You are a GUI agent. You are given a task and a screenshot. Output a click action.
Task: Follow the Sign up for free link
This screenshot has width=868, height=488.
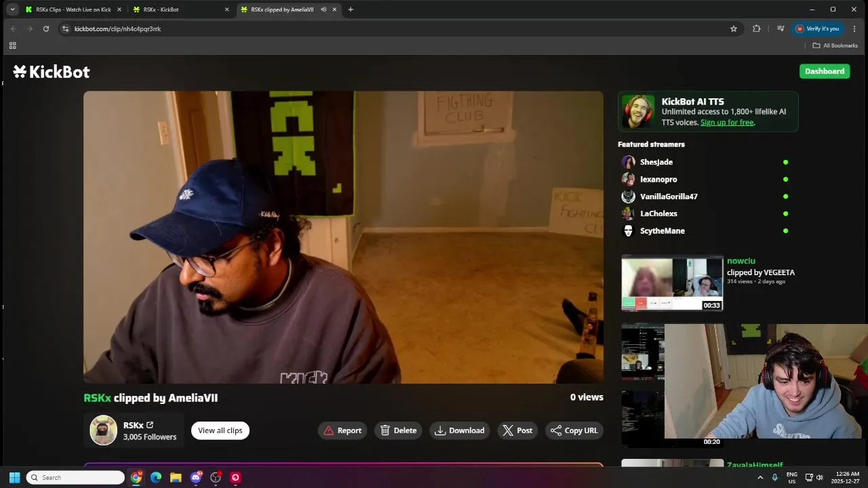727,123
